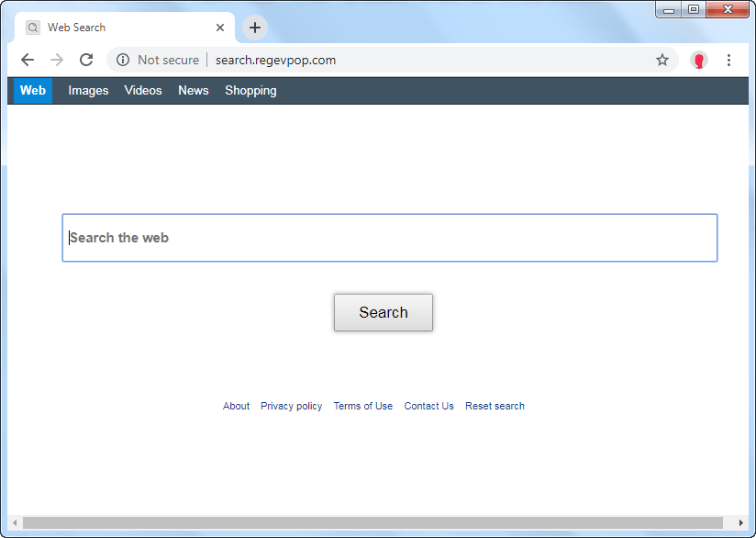The image size is (756, 538).
Task: Open the Privacy policy link
Action: point(291,406)
